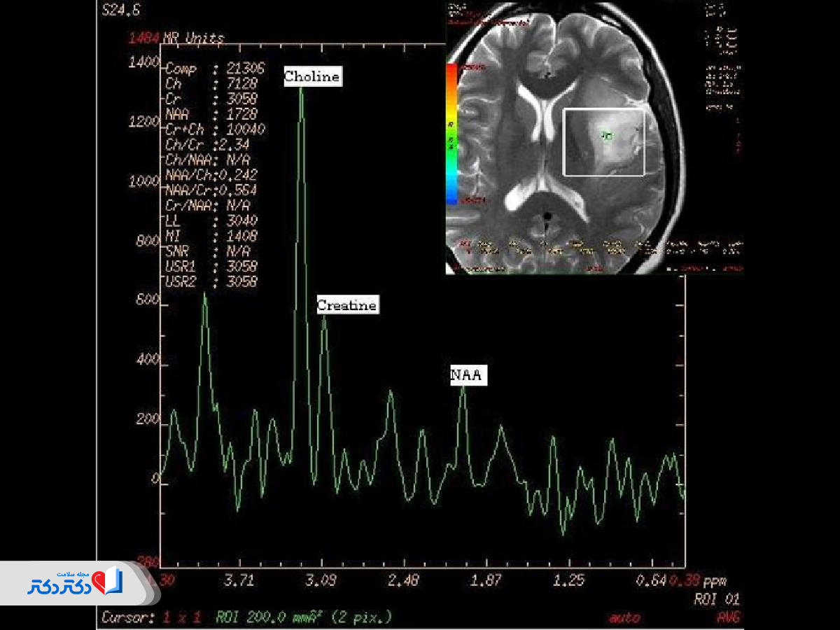Click the Cursor 1 x 1 status text
Viewport: 840px width, 630px height.
[x=152, y=618]
